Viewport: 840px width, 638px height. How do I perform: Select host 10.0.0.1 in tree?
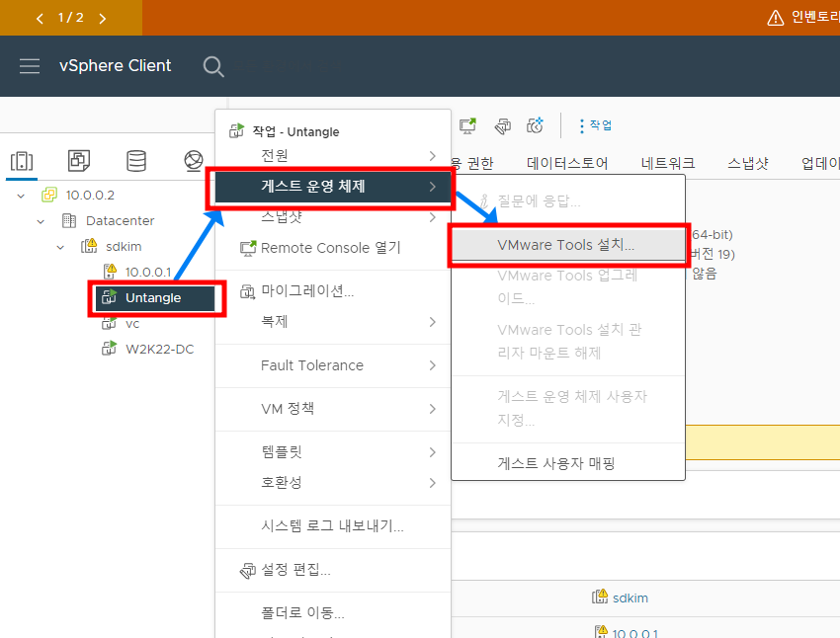[x=148, y=272]
